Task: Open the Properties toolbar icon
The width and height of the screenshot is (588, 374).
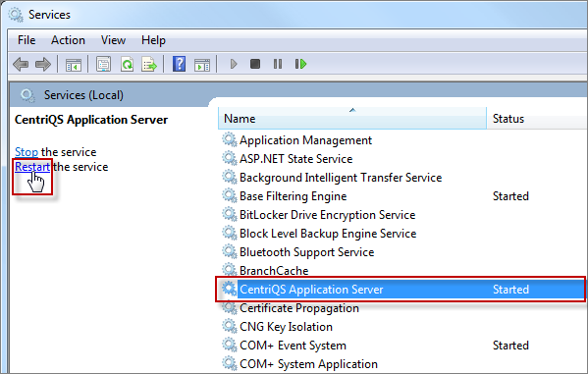Action: coord(103,64)
